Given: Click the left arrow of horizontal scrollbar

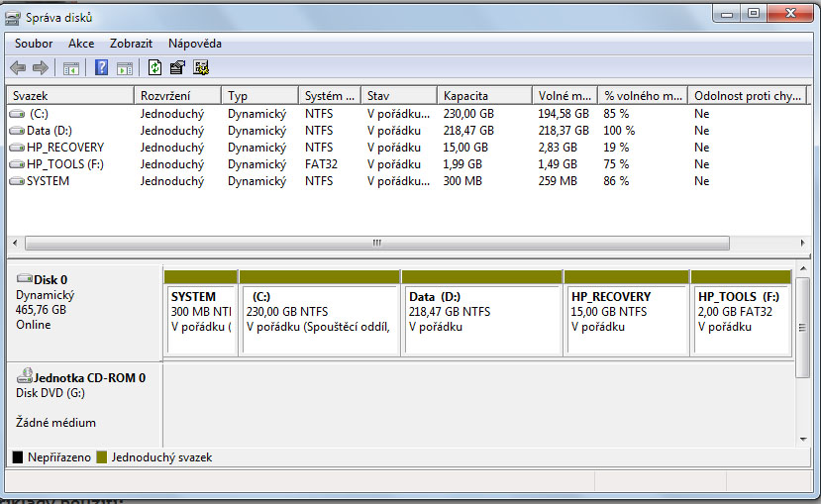Looking at the screenshot, I should [x=15, y=243].
